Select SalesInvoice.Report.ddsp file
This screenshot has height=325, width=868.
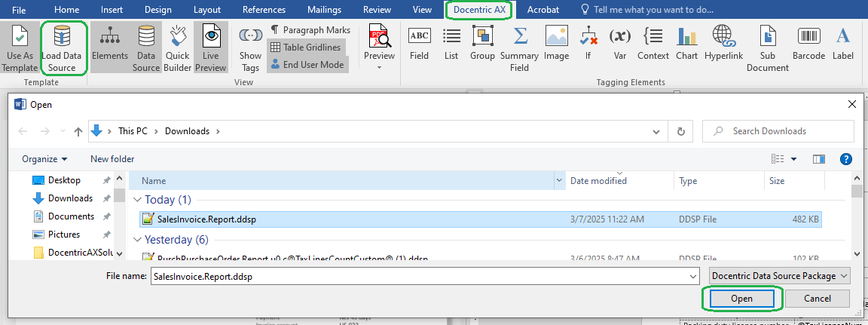click(x=481, y=219)
